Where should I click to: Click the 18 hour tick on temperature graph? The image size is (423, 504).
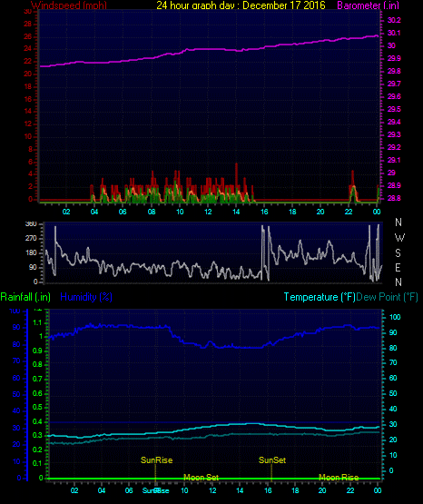(x=295, y=490)
